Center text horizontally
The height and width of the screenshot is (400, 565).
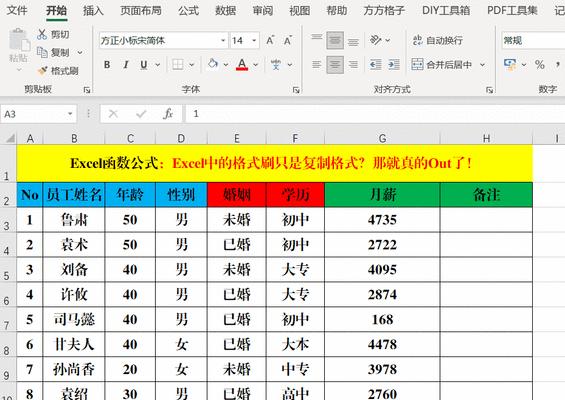pyautogui.click(x=335, y=65)
